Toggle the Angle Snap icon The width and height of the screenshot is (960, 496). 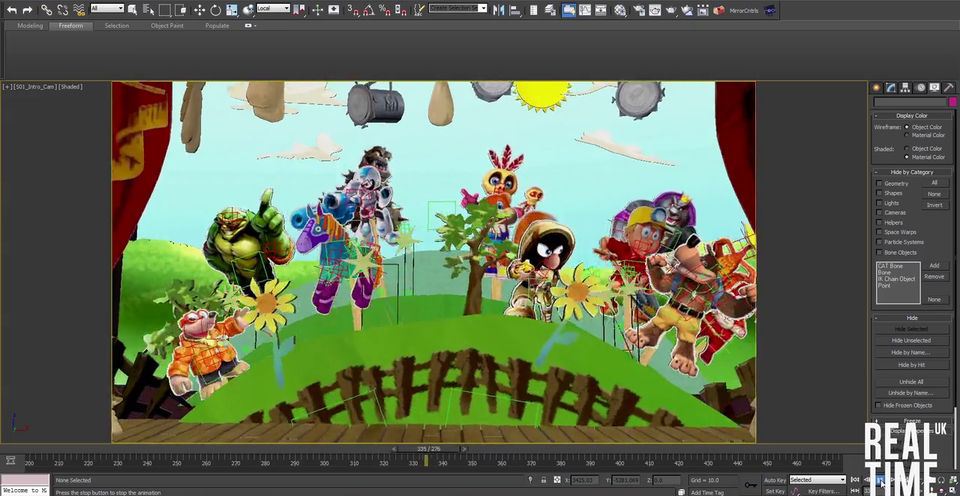click(x=369, y=10)
